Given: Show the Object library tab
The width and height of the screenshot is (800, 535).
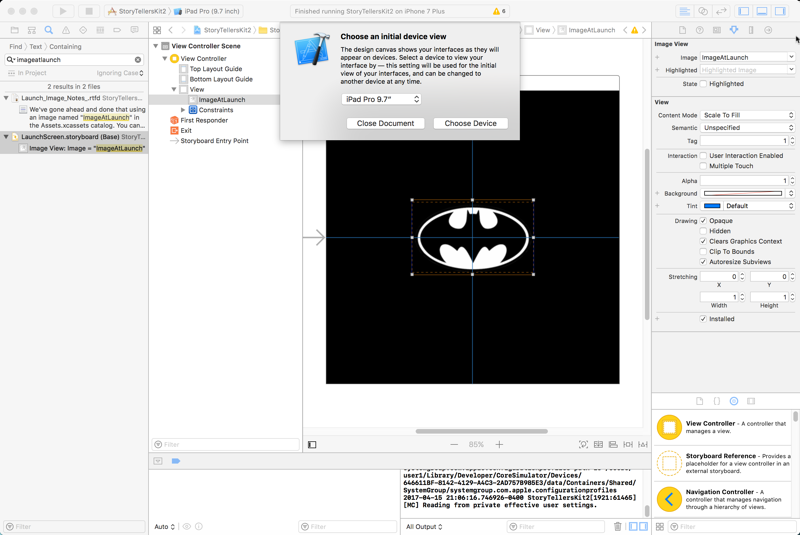Looking at the screenshot, I should coord(734,401).
